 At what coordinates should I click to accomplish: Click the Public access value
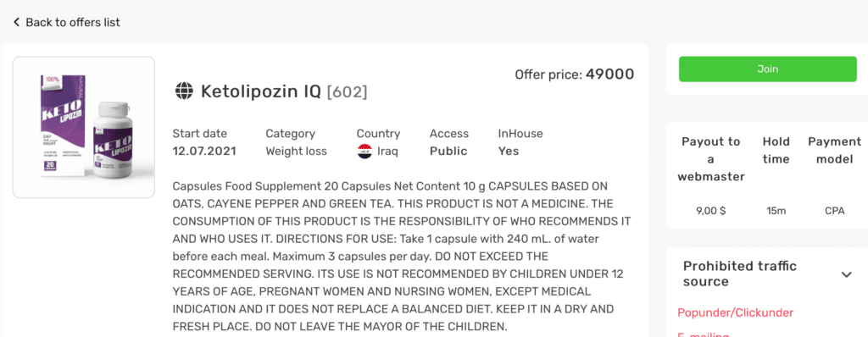[x=448, y=151]
